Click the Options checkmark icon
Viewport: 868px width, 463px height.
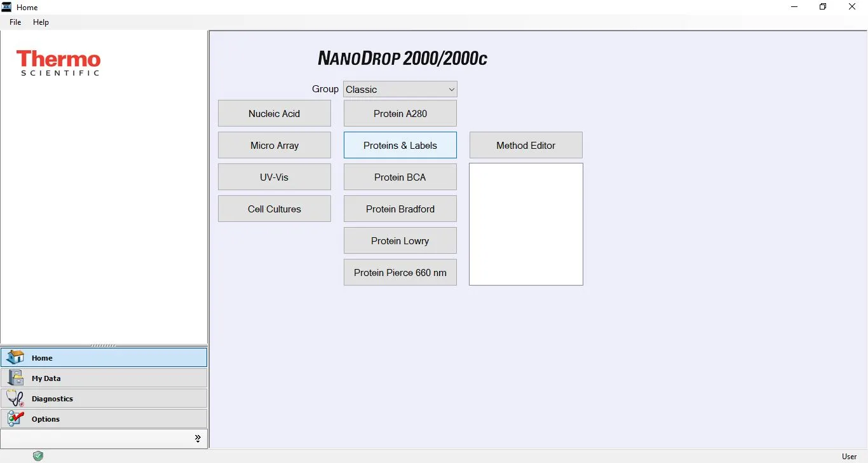(15, 418)
